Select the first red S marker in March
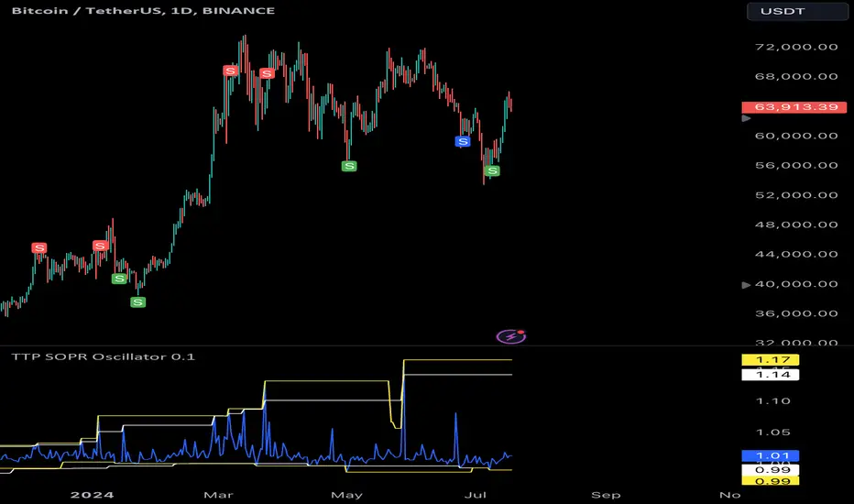The height and width of the screenshot is (504, 854). tap(230, 71)
